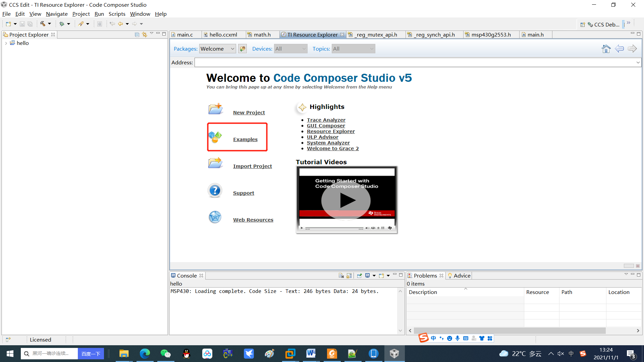
Task: Toggle the system volume mute icon
Action: click(560, 354)
